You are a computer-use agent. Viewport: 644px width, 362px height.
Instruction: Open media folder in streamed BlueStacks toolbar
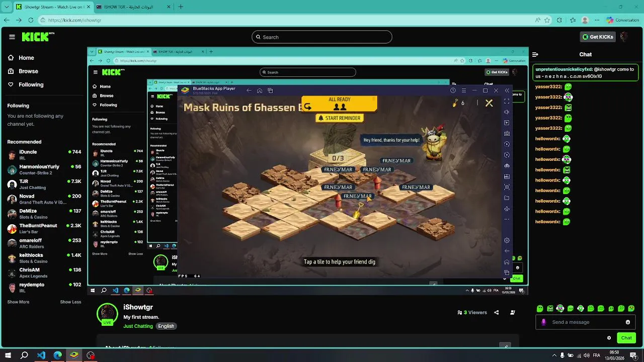[507, 198]
